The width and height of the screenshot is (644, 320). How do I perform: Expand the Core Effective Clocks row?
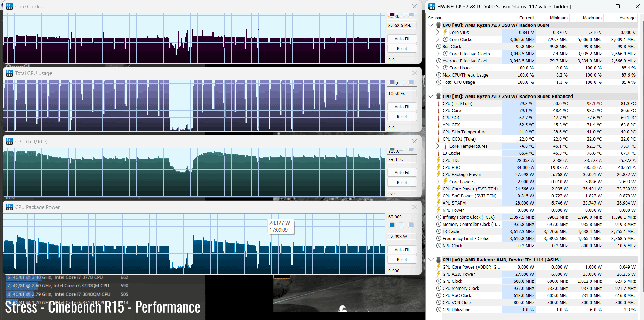tap(438, 54)
